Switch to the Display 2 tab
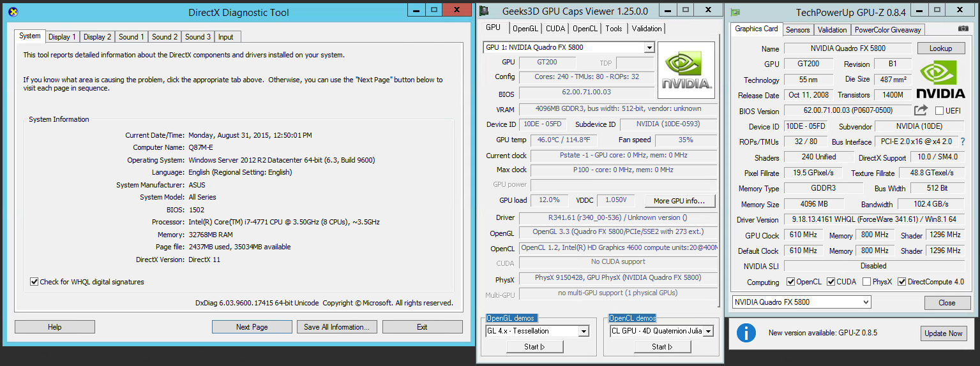The height and width of the screenshot is (366, 980). pos(97,37)
